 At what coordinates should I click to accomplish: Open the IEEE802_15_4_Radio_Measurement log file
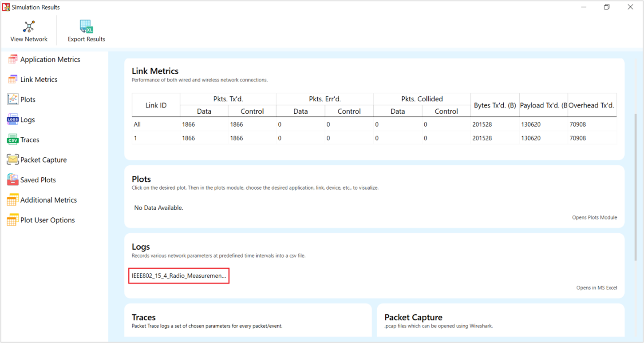(x=179, y=276)
